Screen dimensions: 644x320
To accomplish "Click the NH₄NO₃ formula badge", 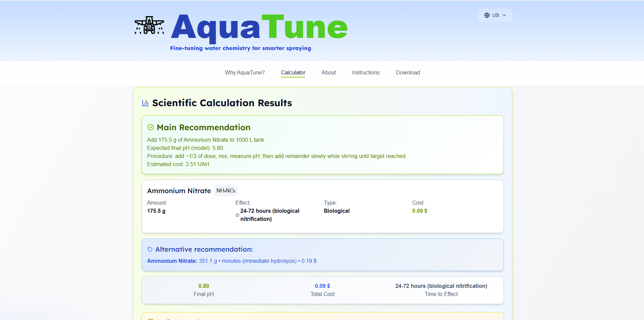I will 226,191.
